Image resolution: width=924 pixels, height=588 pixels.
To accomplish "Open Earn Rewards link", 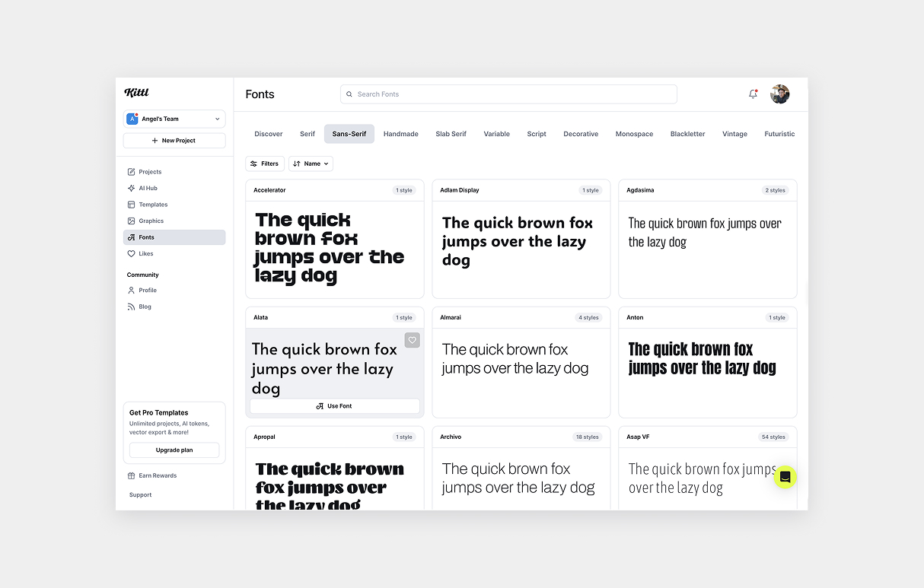I will click(152, 475).
